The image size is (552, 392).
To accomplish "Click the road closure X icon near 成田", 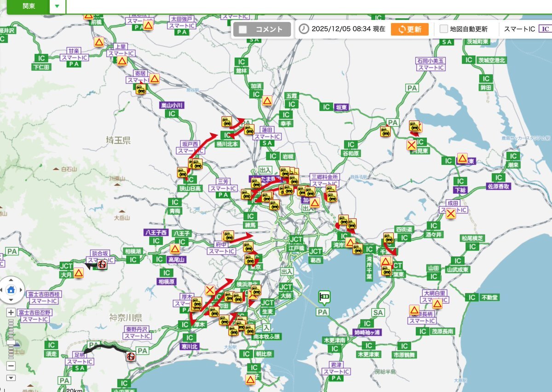I will pyautogui.click(x=451, y=213).
